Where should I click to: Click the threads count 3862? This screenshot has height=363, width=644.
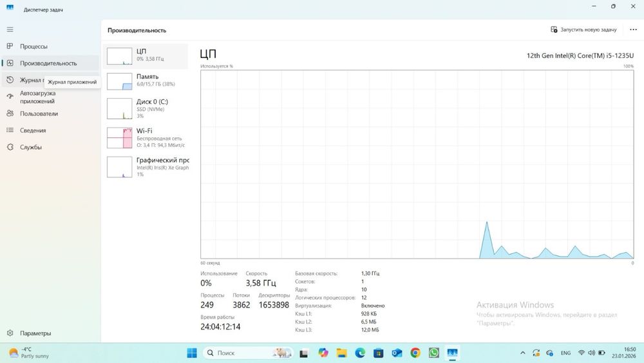click(241, 304)
